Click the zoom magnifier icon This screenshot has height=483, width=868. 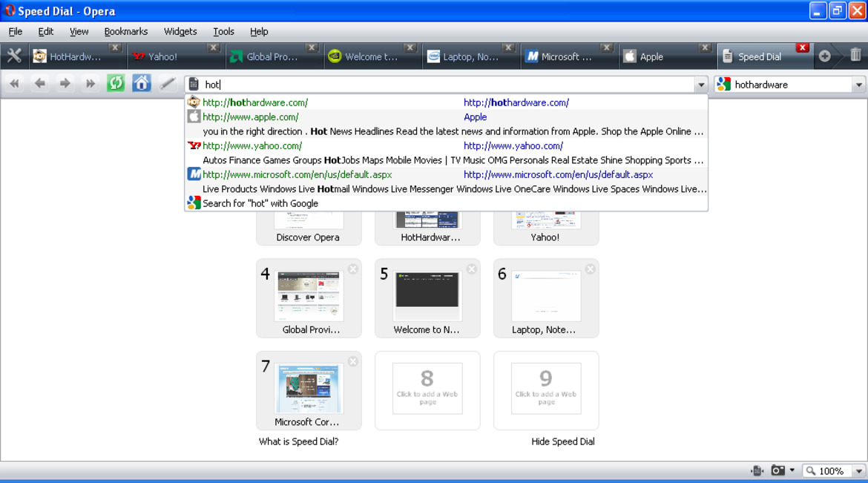(810, 471)
